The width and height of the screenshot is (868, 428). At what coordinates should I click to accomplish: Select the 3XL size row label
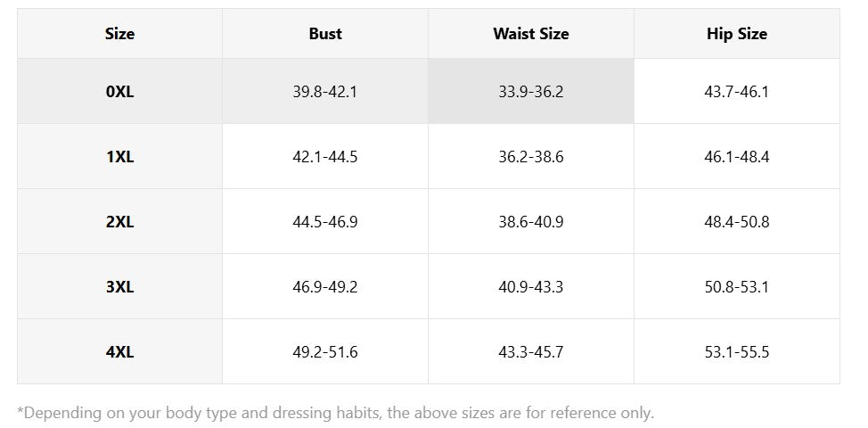coord(119,286)
